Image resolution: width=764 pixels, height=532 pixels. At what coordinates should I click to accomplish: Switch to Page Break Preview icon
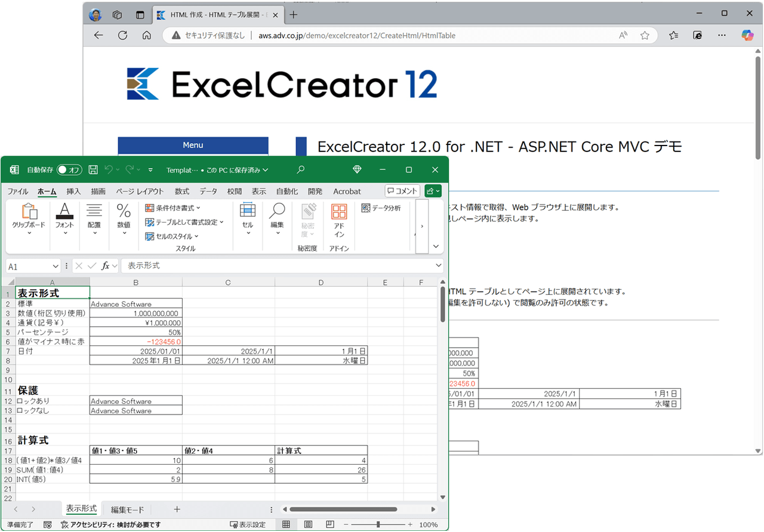(x=329, y=525)
